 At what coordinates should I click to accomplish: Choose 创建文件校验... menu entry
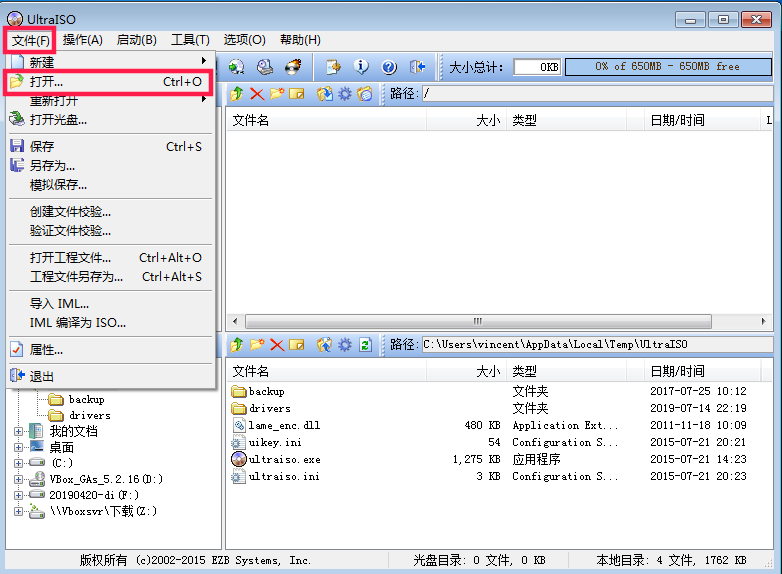click(110, 212)
